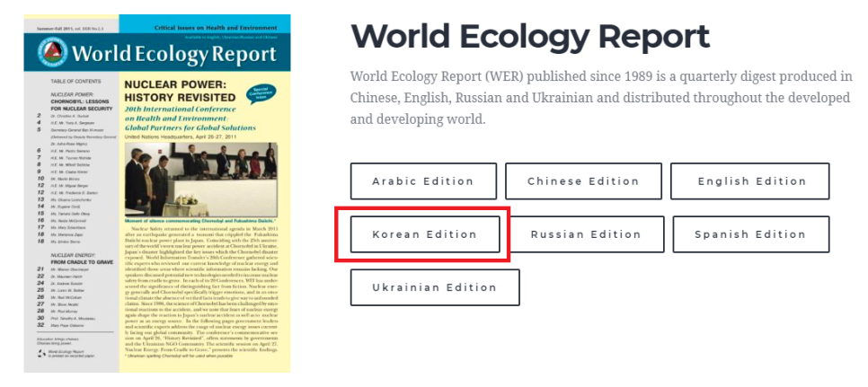The height and width of the screenshot is (387, 868).
Task: Open the Ukrainian Edition button
Action: point(435,287)
